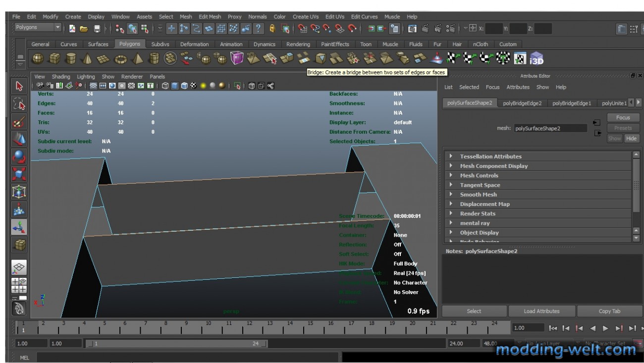
Task: Toggle textured display checker icon in viewport
Action: coord(193,86)
